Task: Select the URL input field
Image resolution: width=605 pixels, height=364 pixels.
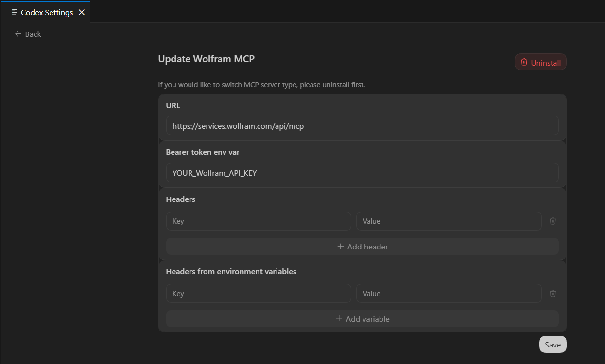Action: (363, 125)
